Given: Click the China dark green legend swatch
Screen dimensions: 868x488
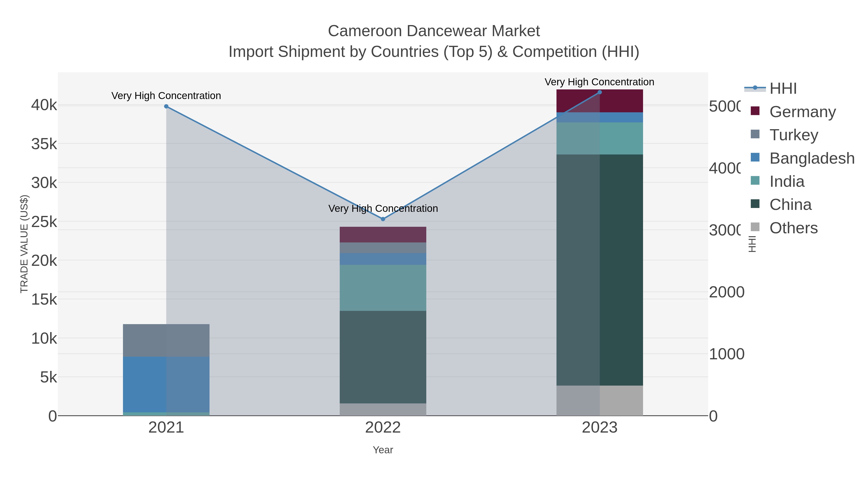Looking at the screenshot, I should (755, 204).
